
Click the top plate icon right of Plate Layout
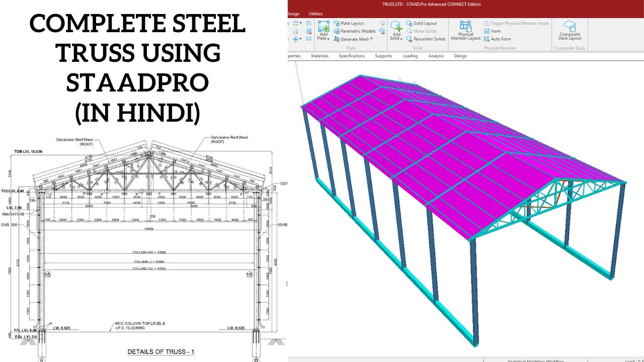[382, 24]
